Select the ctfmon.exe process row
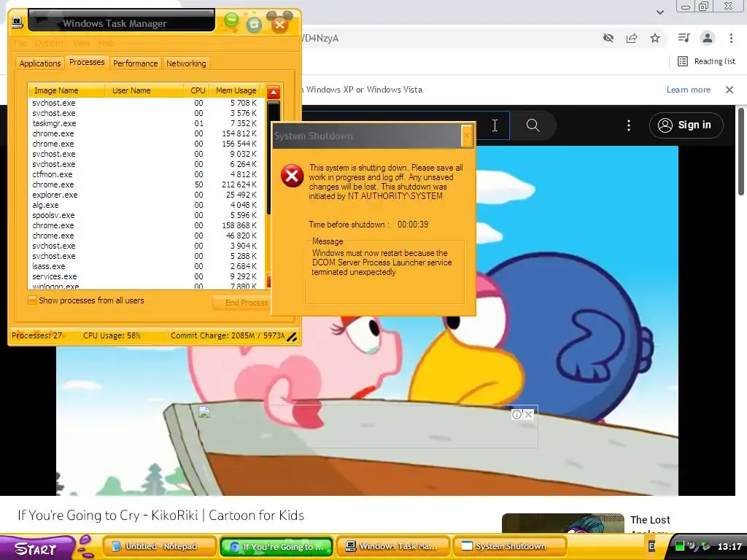Viewport: 747px width, 560px height. 144,174
